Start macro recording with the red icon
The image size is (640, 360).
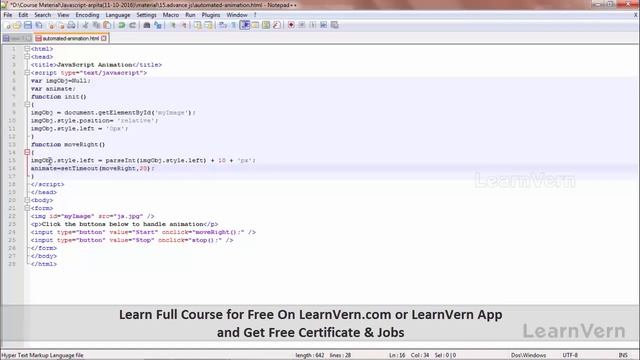(291, 25)
